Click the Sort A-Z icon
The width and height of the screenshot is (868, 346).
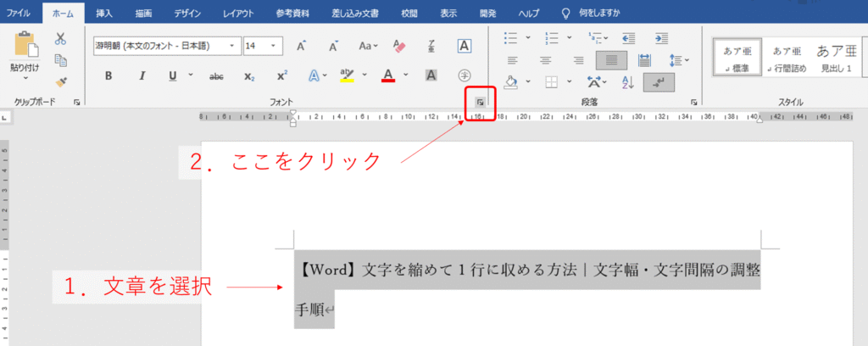pos(628,81)
